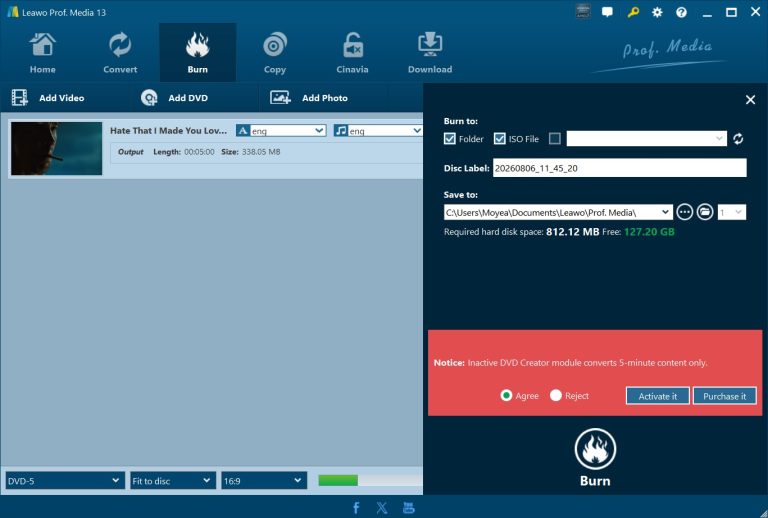
Task: Click the key activation icon
Action: tap(633, 12)
